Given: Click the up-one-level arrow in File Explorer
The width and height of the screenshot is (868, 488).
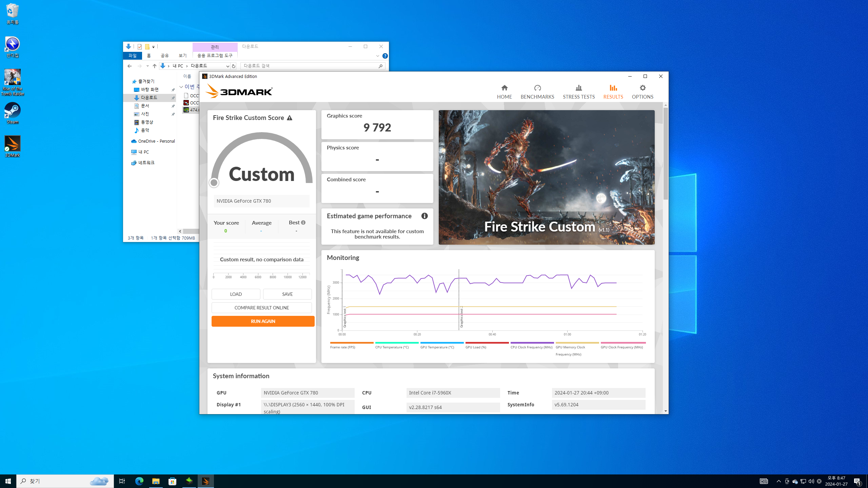Looking at the screenshot, I should tap(155, 66).
